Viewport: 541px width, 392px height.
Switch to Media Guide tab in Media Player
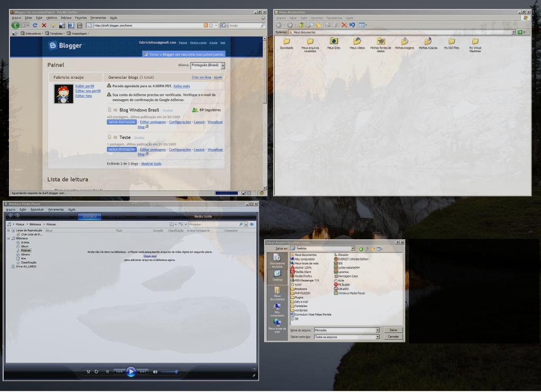(203, 217)
